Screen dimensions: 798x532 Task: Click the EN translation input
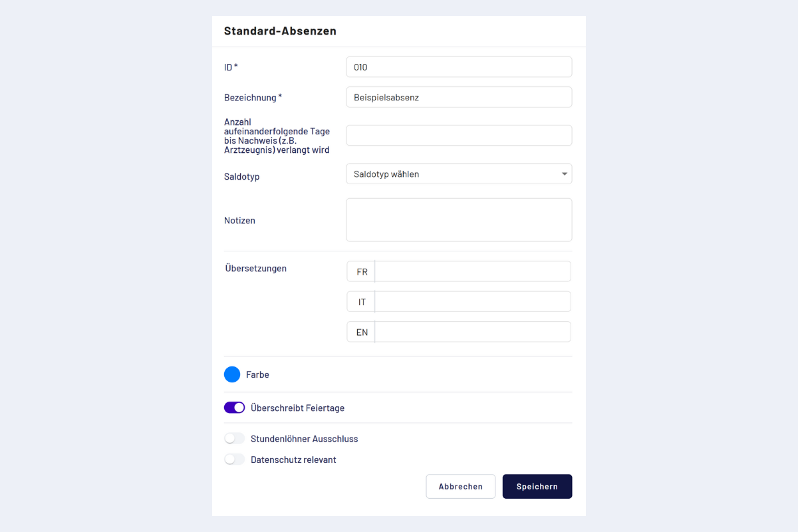pyautogui.click(x=472, y=332)
